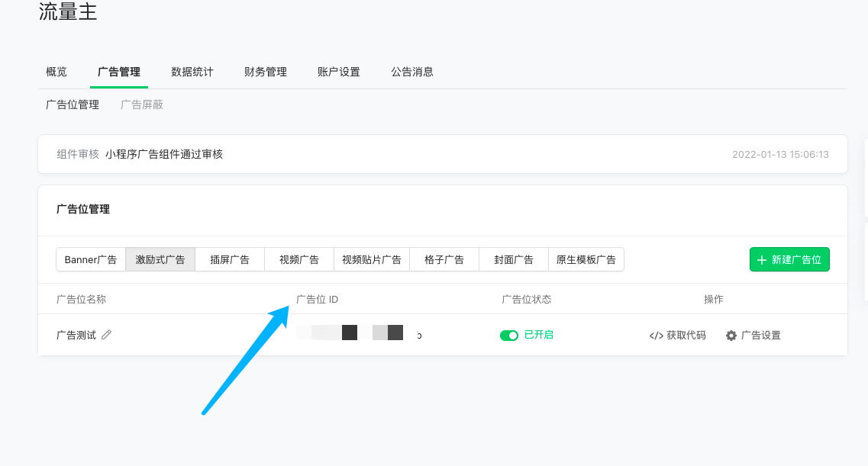Open the 公告消息 tab
This screenshot has height=466, width=868.
point(412,72)
